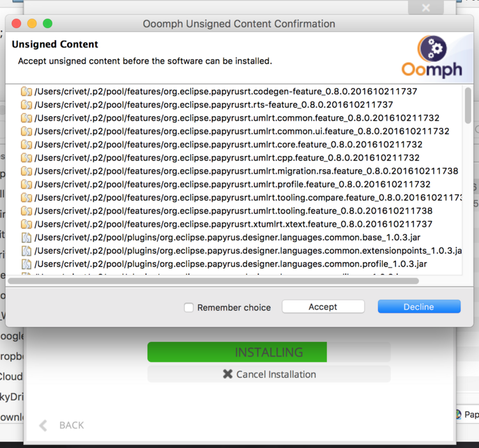Click feature icon for xtumlrt.xtext.feature row
This screenshot has width=479, height=448.
pos(27,224)
